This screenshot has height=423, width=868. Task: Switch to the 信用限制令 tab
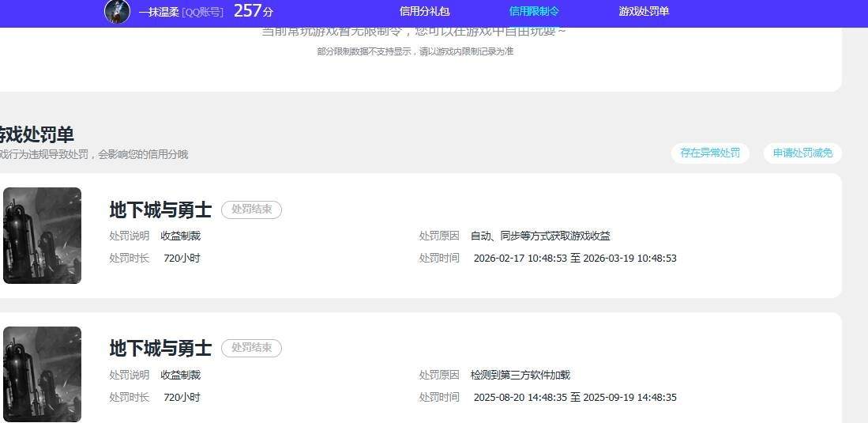pyautogui.click(x=534, y=11)
